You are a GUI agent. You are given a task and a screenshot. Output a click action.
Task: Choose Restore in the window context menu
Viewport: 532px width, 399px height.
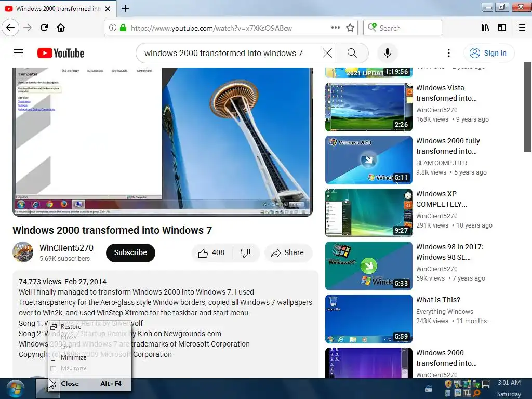tap(89, 327)
